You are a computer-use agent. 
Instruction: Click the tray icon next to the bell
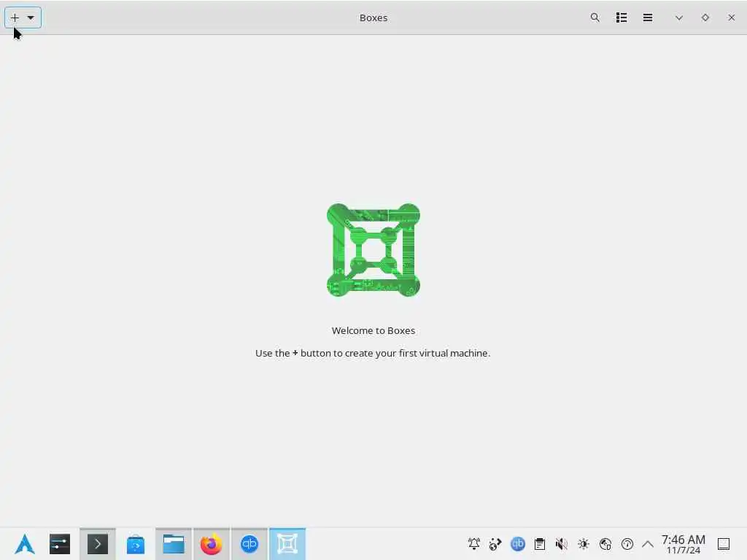[x=495, y=544]
